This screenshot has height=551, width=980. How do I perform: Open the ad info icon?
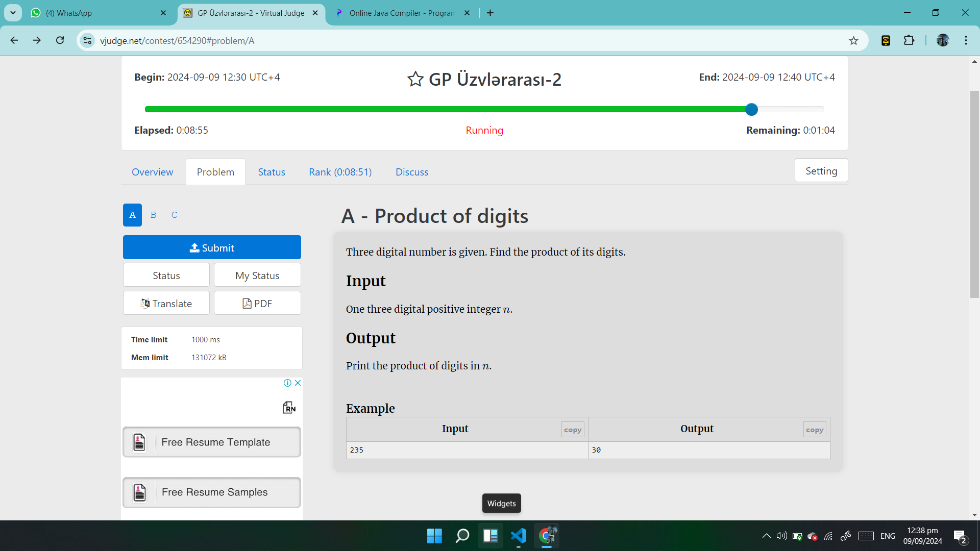287,383
